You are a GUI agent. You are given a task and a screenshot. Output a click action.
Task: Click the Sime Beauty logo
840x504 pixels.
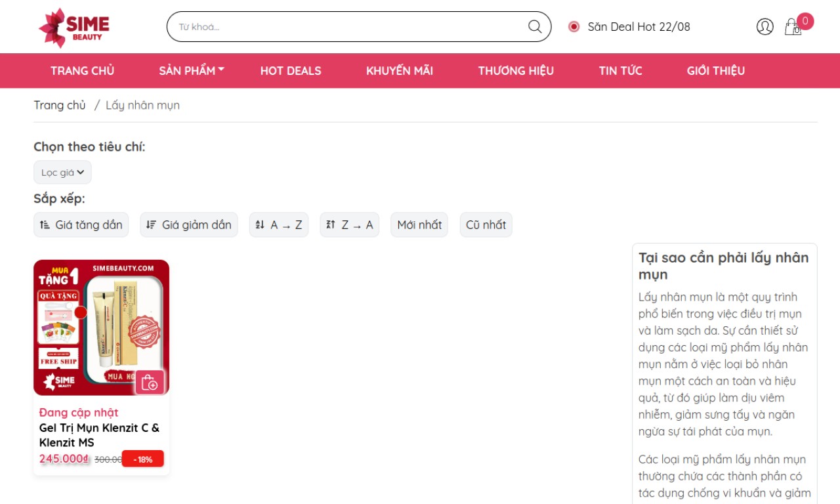(73, 28)
